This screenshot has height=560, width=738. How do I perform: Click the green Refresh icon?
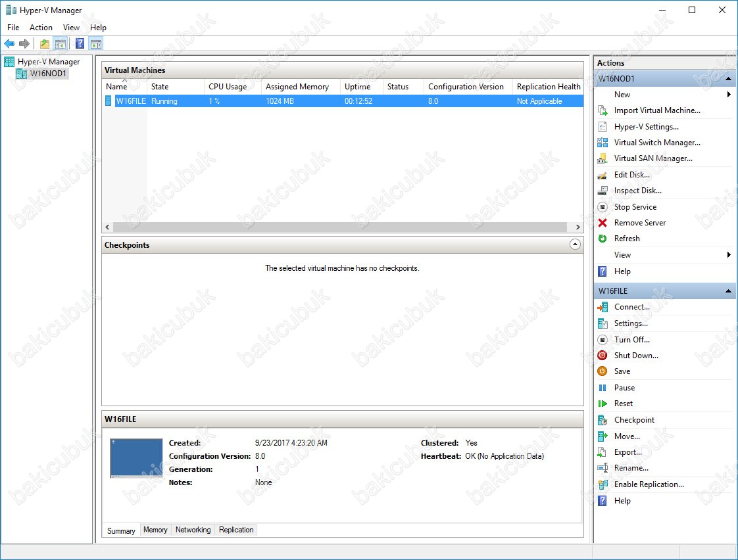click(x=603, y=239)
